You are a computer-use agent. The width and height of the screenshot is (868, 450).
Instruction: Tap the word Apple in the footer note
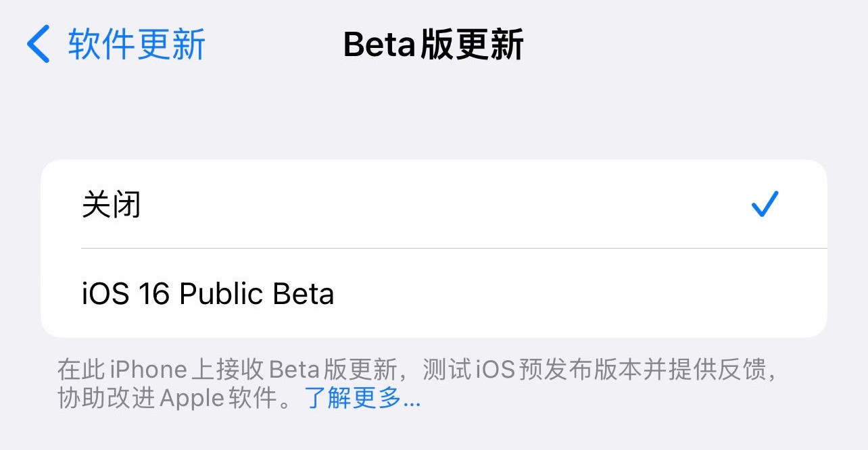191,399
